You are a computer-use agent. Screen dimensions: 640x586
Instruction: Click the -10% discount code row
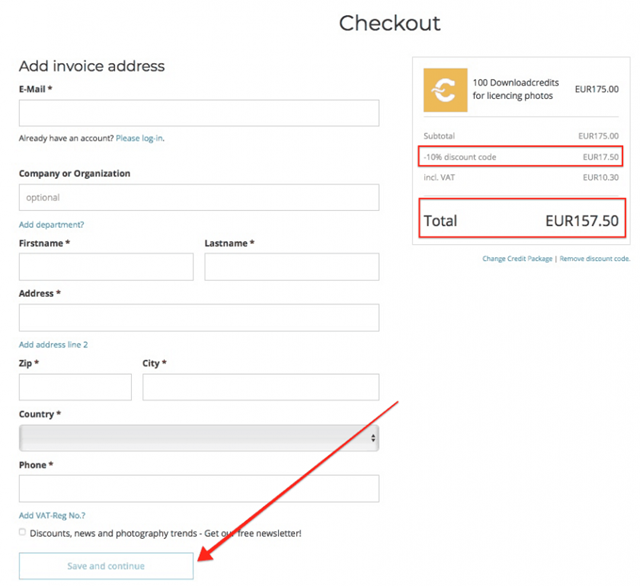point(521,157)
